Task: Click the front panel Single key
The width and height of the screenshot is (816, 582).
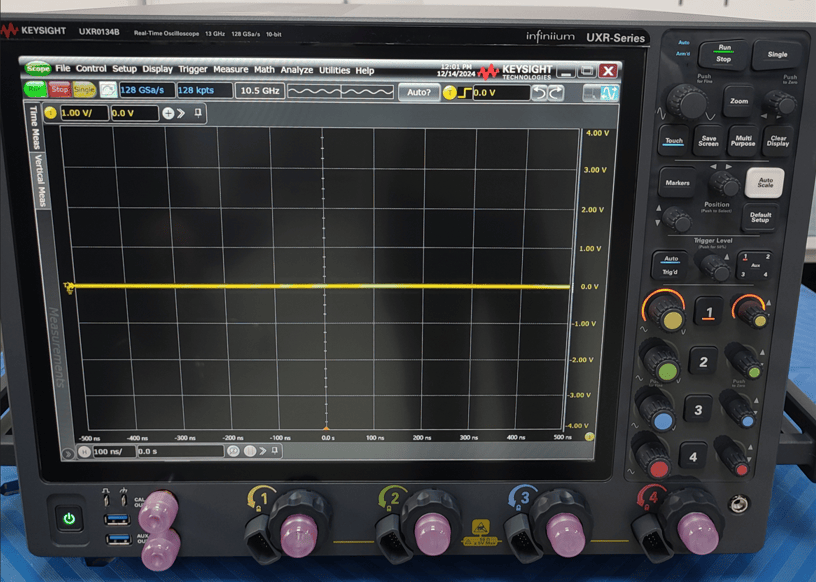Action: pos(777,54)
